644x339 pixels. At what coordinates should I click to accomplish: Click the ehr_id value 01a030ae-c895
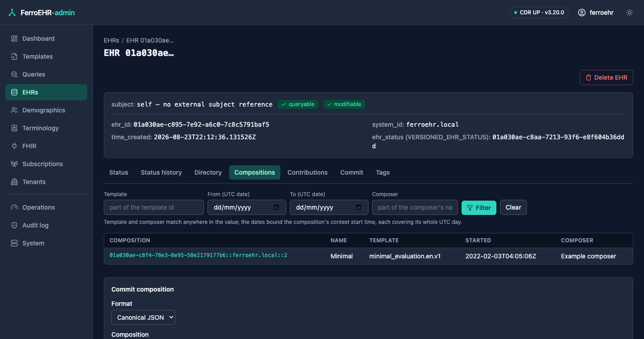click(201, 124)
